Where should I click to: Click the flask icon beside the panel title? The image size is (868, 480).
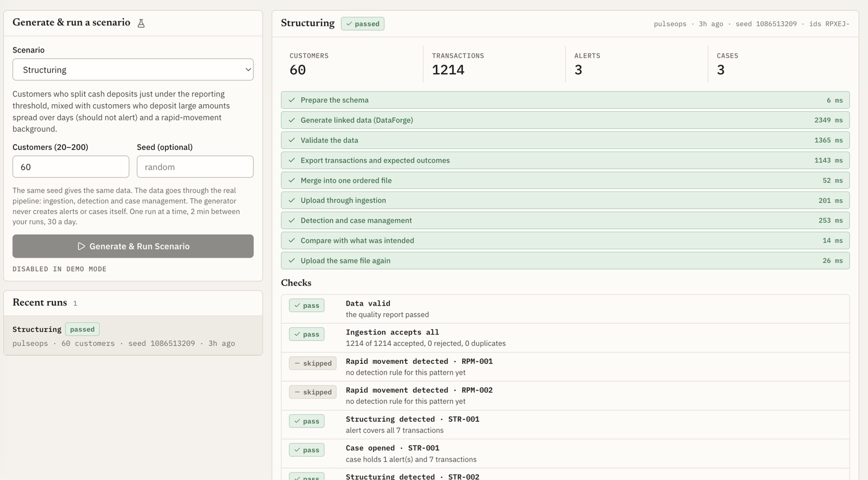[141, 23]
